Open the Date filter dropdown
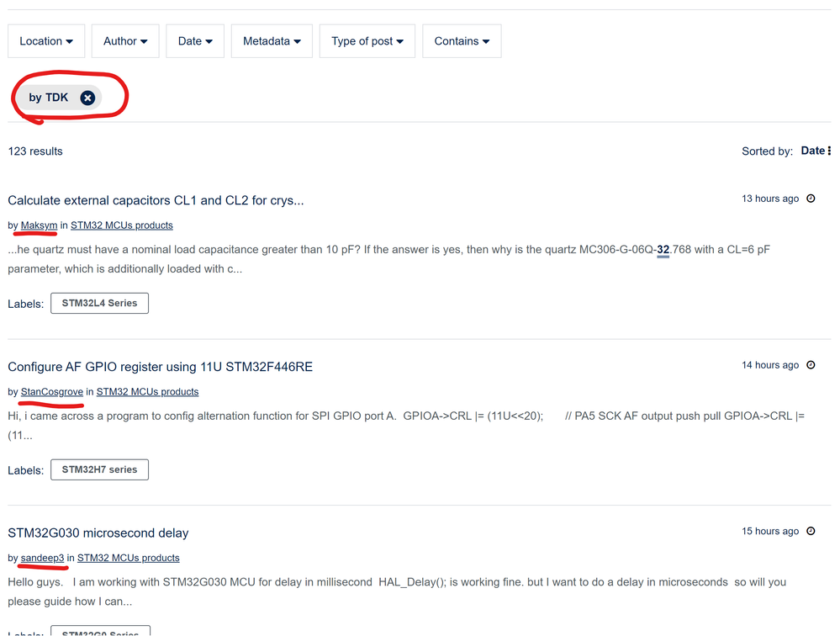 [195, 41]
